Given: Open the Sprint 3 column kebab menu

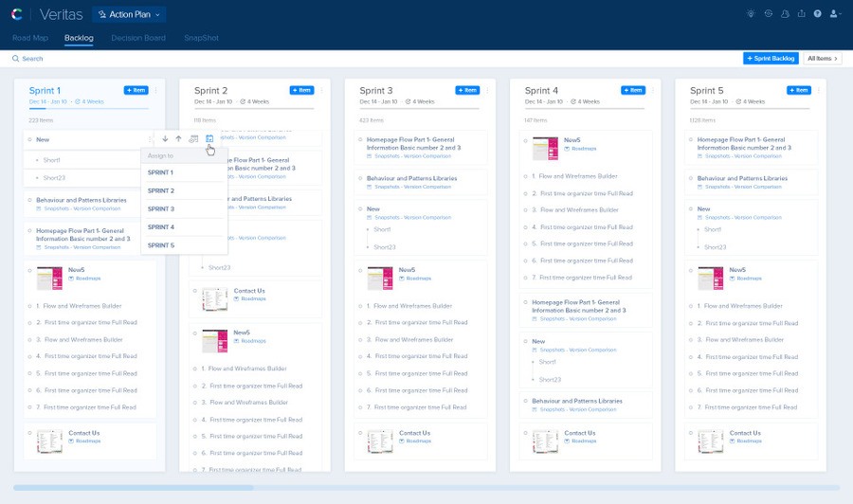Looking at the screenshot, I should pos(487,90).
